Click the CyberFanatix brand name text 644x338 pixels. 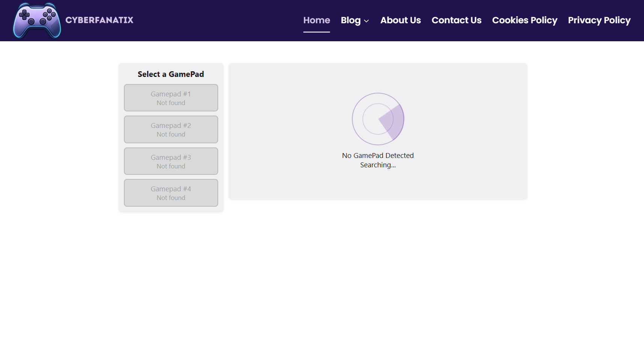[100, 20]
